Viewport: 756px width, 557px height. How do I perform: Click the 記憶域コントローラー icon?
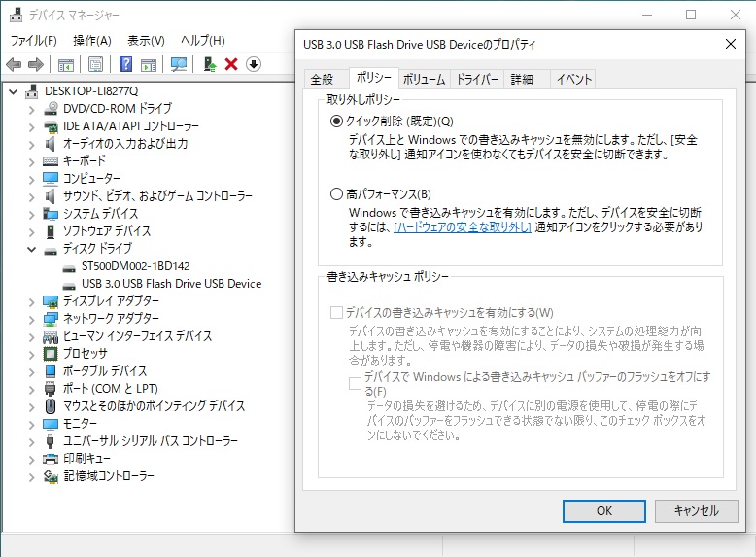(51, 476)
